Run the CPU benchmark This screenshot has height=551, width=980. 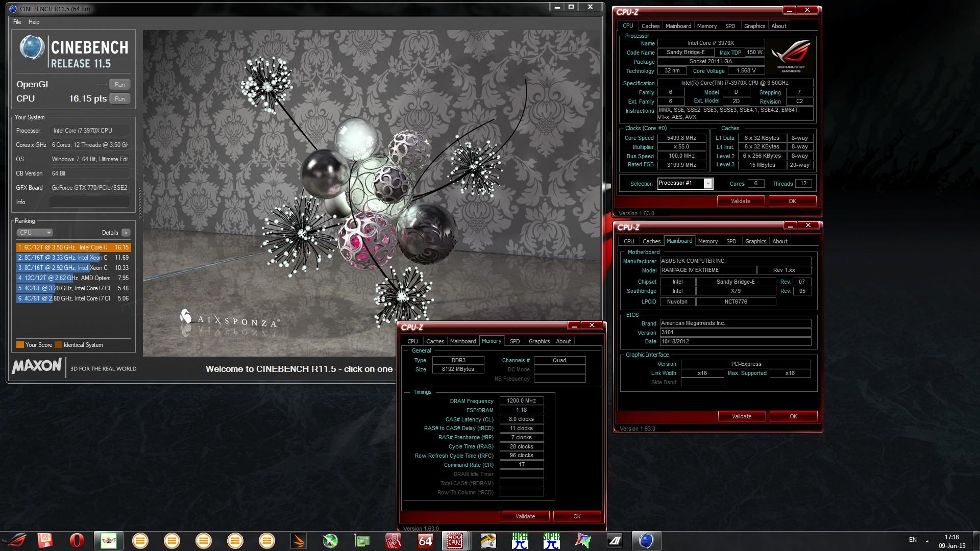tap(120, 99)
